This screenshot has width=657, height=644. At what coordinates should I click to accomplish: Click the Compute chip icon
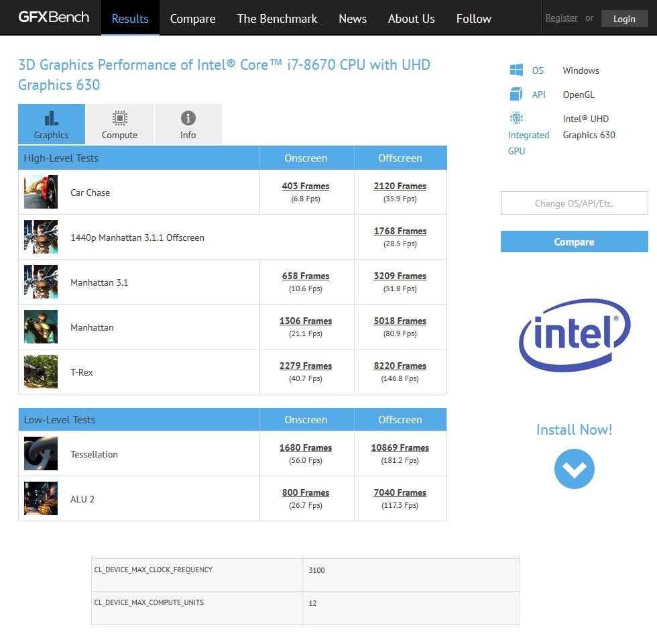click(x=120, y=118)
